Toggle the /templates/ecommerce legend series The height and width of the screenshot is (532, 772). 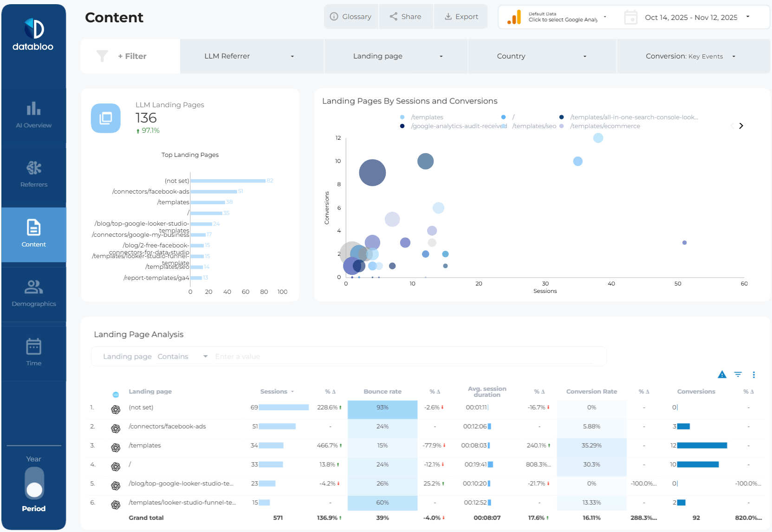(x=604, y=126)
